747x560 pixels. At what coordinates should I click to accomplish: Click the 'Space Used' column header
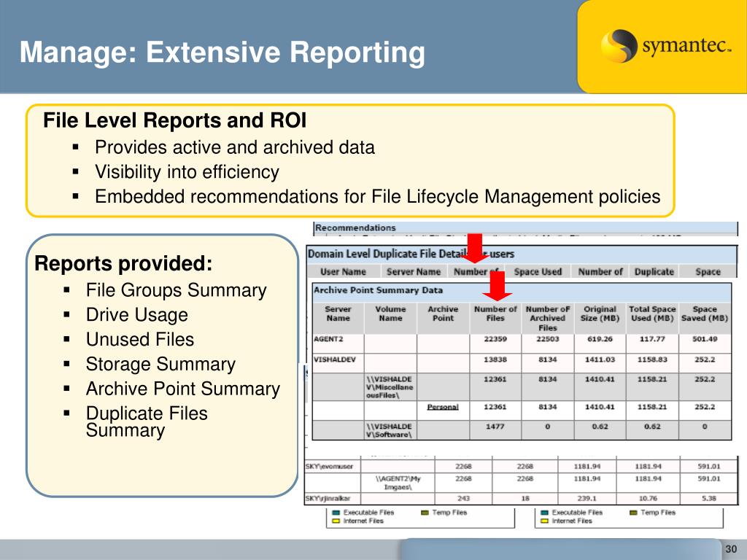point(538,271)
